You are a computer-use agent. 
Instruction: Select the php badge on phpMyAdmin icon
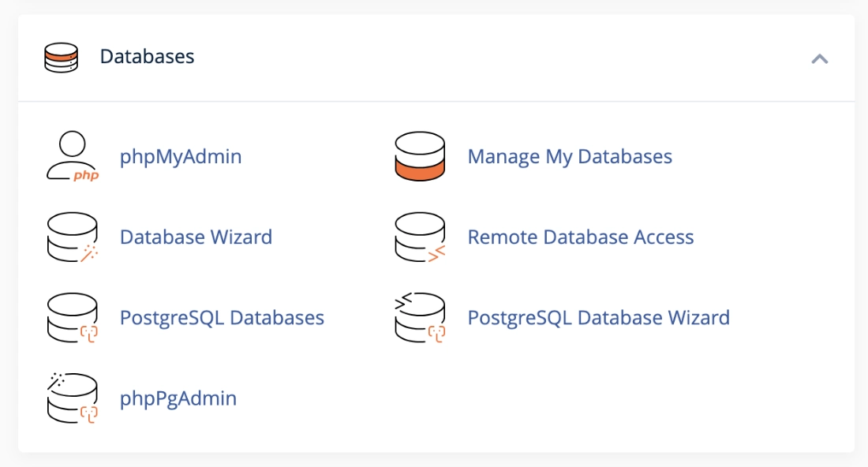(87, 175)
